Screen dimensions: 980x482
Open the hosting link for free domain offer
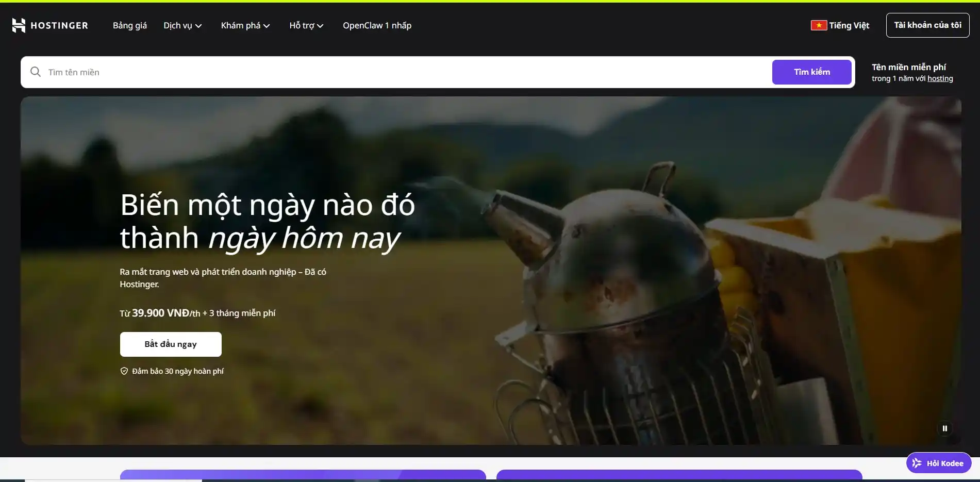point(940,78)
